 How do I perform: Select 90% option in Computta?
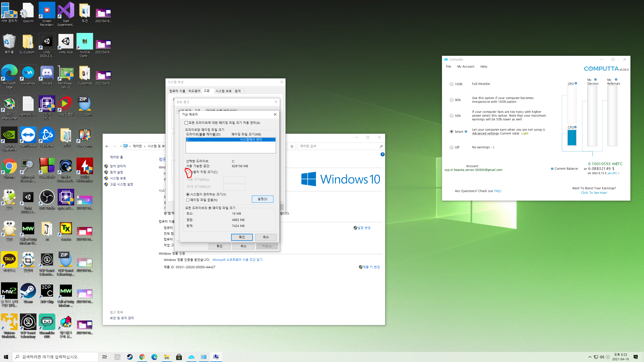tap(452, 100)
